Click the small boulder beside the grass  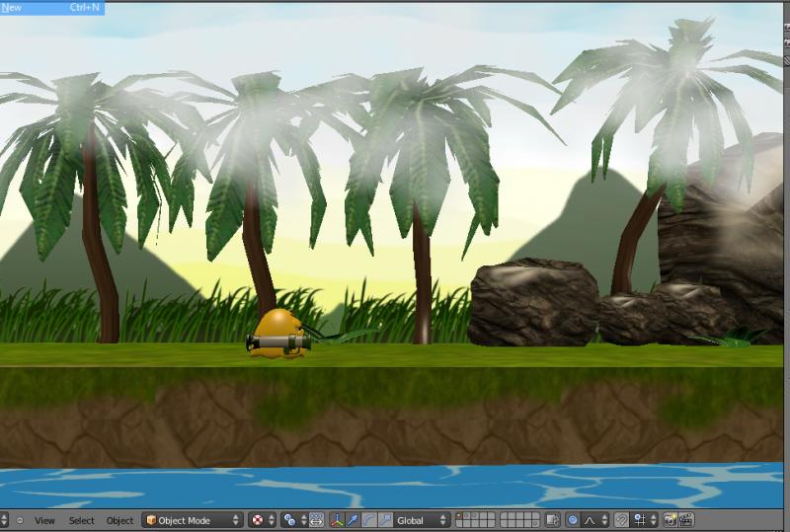534,302
